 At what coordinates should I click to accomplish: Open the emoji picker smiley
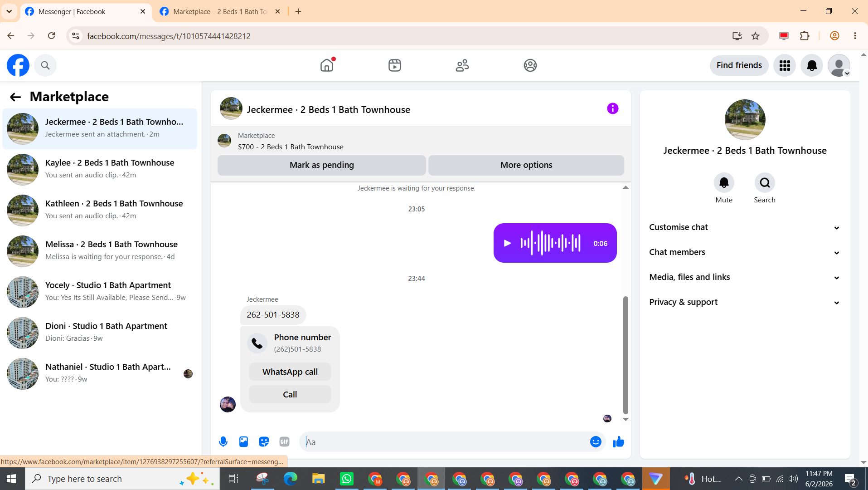[x=596, y=441]
